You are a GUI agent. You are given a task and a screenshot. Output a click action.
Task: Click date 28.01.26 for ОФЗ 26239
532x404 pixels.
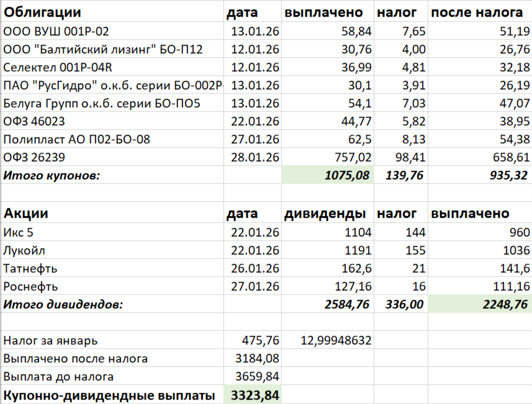pos(253,157)
